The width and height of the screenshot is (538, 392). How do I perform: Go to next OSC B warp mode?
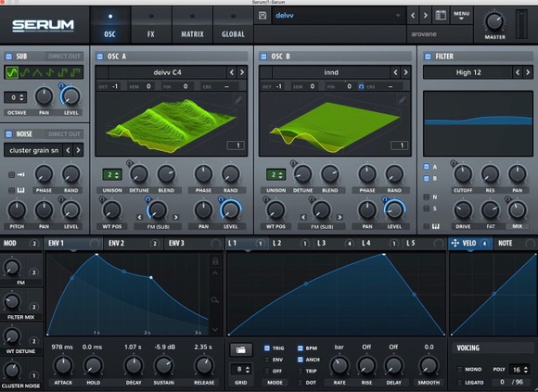tap(339, 217)
